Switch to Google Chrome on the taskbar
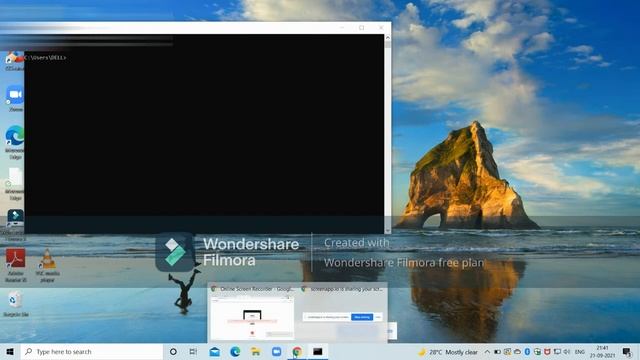This screenshot has height=360, width=640. click(x=297, y=351)
